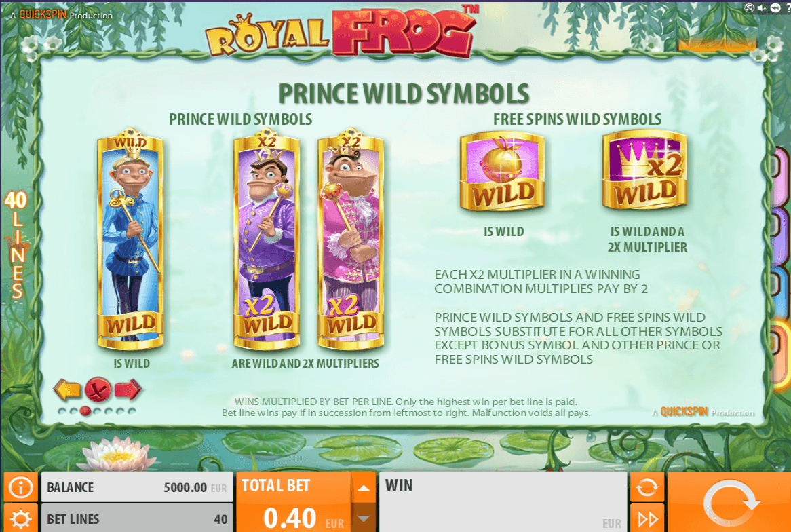
Task: Toggle the muted sound speaker icon
Action: tap(762, 7)
